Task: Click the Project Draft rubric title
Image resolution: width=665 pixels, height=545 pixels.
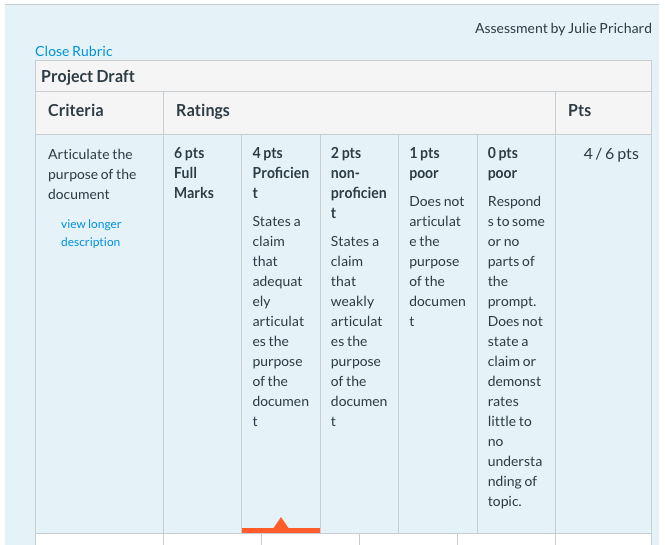Action: pyautogui.click(x=88, y=76)
